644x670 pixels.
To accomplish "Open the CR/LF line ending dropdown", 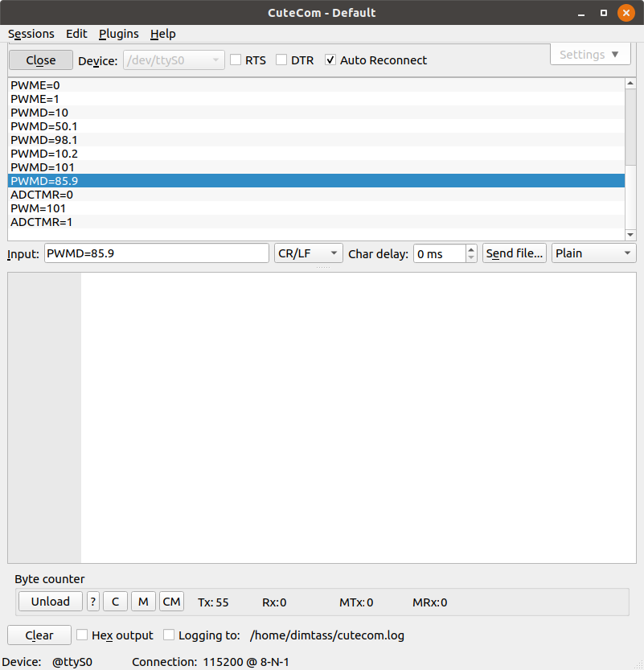I will [x=309, y=253].
